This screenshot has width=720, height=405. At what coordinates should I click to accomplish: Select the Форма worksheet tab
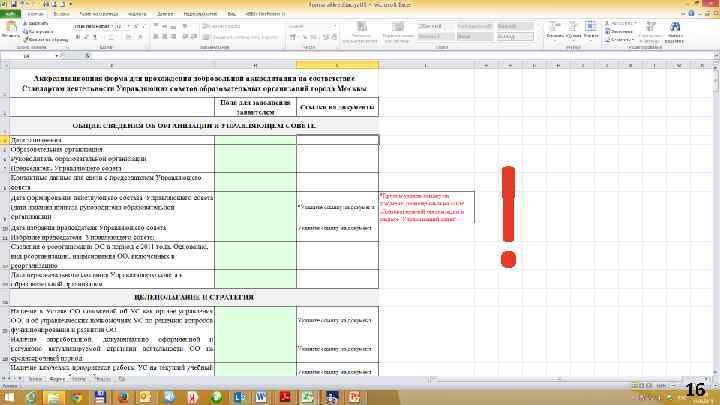[x=57, y=379]
